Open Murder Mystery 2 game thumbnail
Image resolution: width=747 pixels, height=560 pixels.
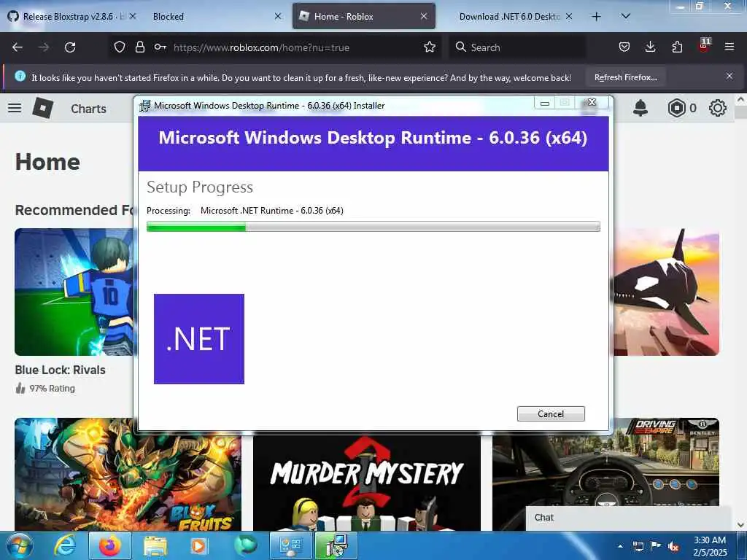point(367,482)
